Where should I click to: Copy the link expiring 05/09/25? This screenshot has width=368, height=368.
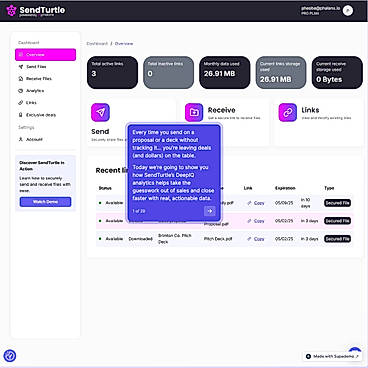[256, 203]
